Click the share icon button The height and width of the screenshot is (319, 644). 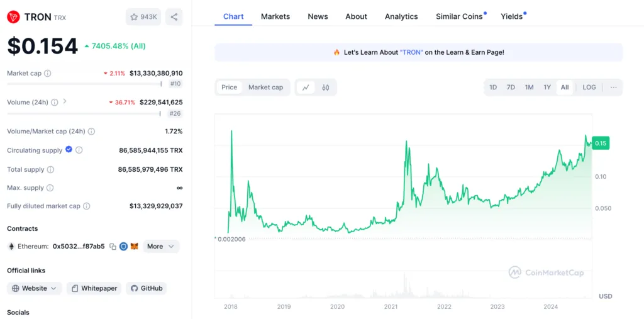tap(174, 17)
